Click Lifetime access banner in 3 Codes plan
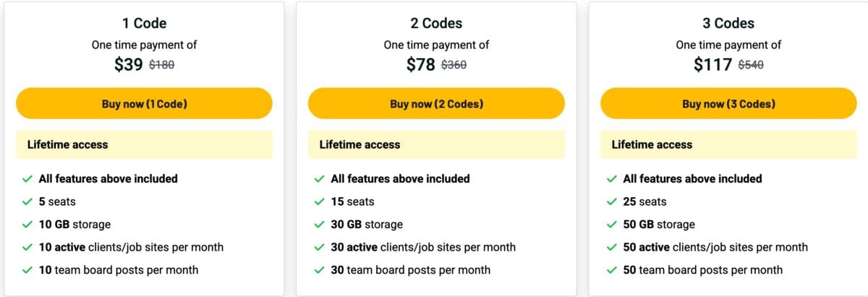Image resolution: width=868 pixels, height=297 pixels. click(728, 144)
